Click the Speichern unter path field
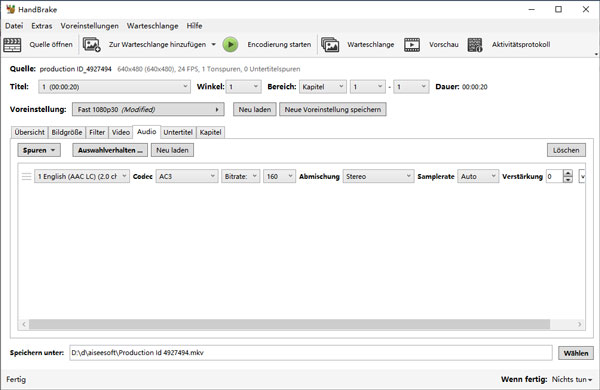Viewport: 600px width, 390px height. click(x=311, y=353)
